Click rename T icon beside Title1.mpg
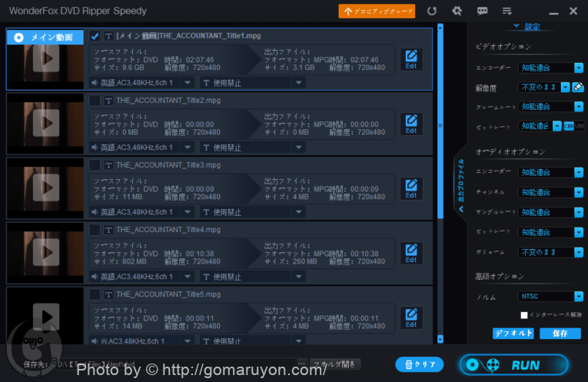 click(x=108, y=36)
